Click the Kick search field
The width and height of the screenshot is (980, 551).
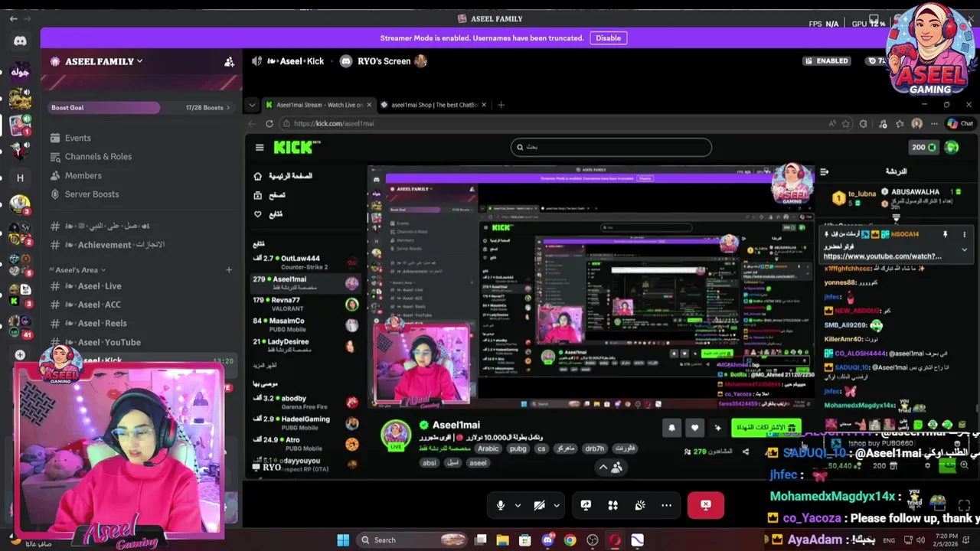611,147
